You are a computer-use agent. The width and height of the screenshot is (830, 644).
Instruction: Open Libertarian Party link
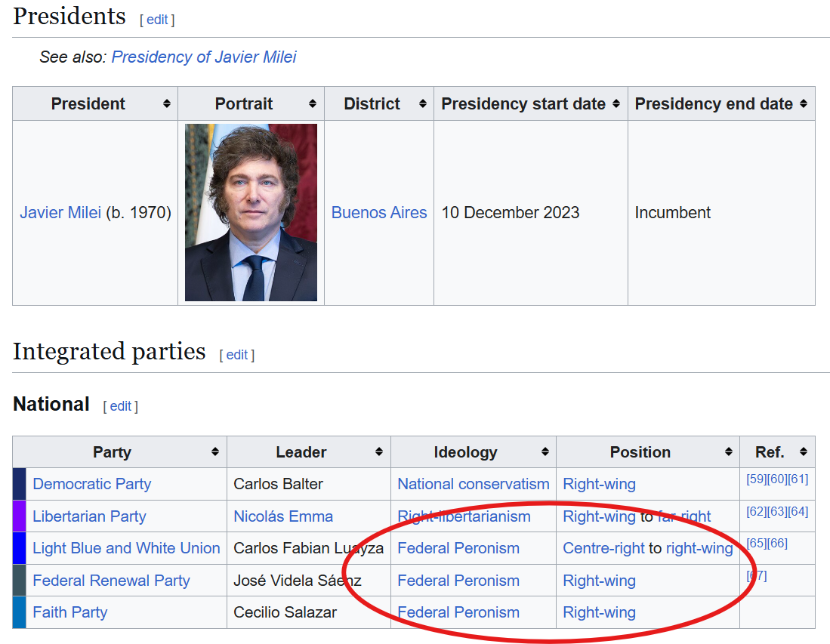point(89,516)
